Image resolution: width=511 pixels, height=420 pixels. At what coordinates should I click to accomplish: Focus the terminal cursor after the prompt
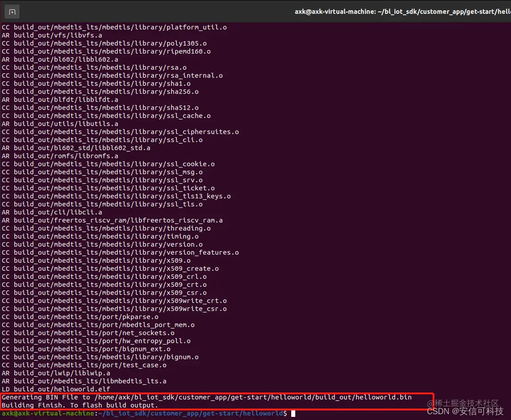[x=293, y=413]
